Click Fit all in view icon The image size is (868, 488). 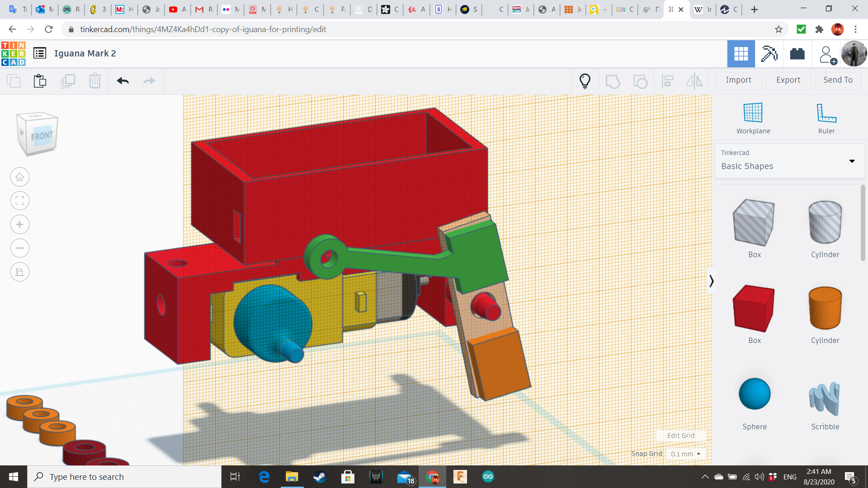coord(20,201)
